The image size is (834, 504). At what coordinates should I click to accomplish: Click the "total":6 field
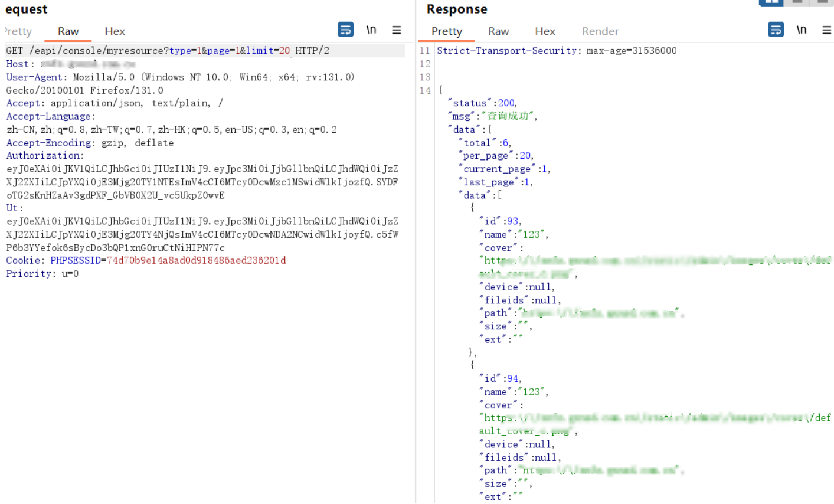tap(485, 143)
